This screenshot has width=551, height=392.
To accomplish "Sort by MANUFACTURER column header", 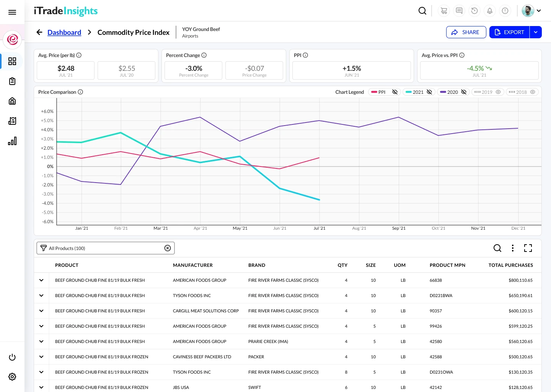I will [x=193, y=265].
